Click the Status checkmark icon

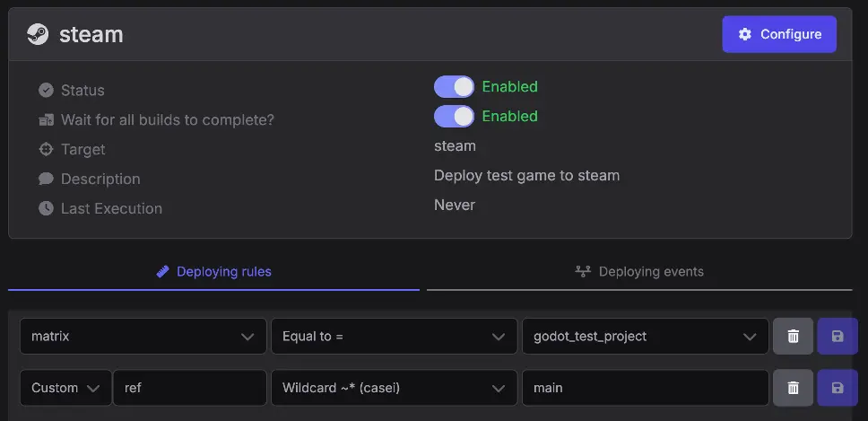pos(46,90)
